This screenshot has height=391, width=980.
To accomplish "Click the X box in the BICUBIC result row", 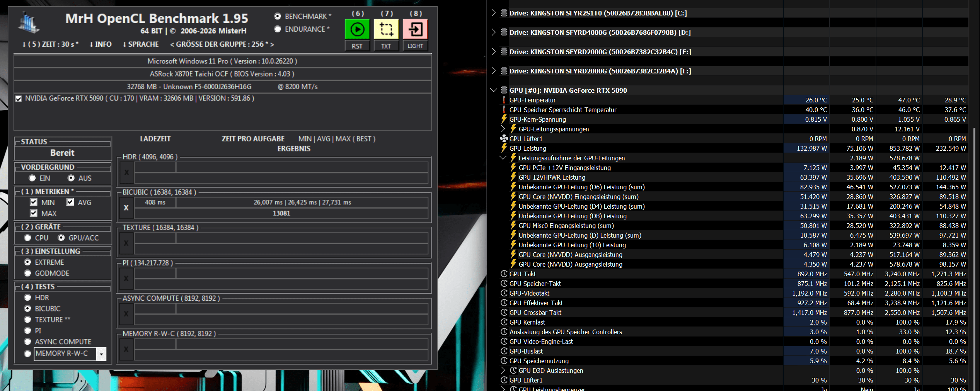I will pyautogui.click(x=126, y=208).
